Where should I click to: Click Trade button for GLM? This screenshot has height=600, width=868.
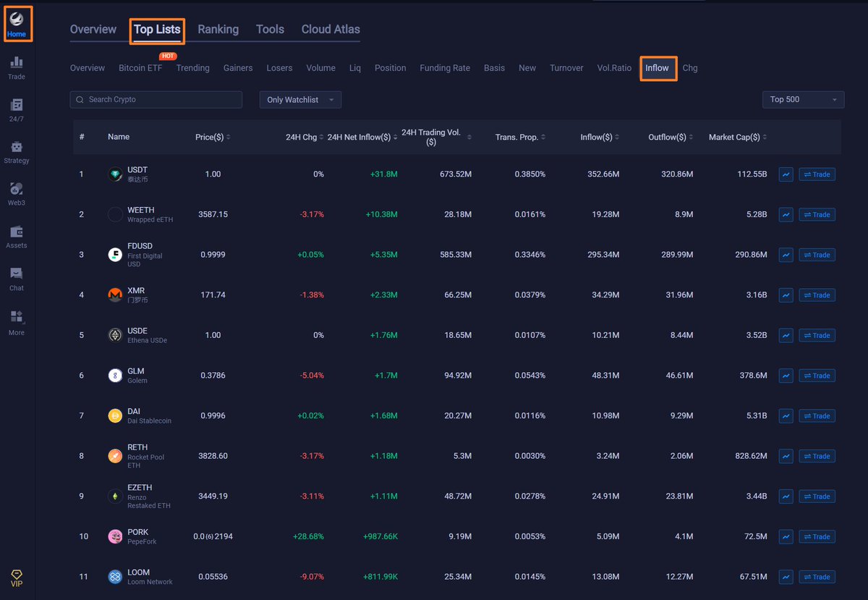click(817, 376)
